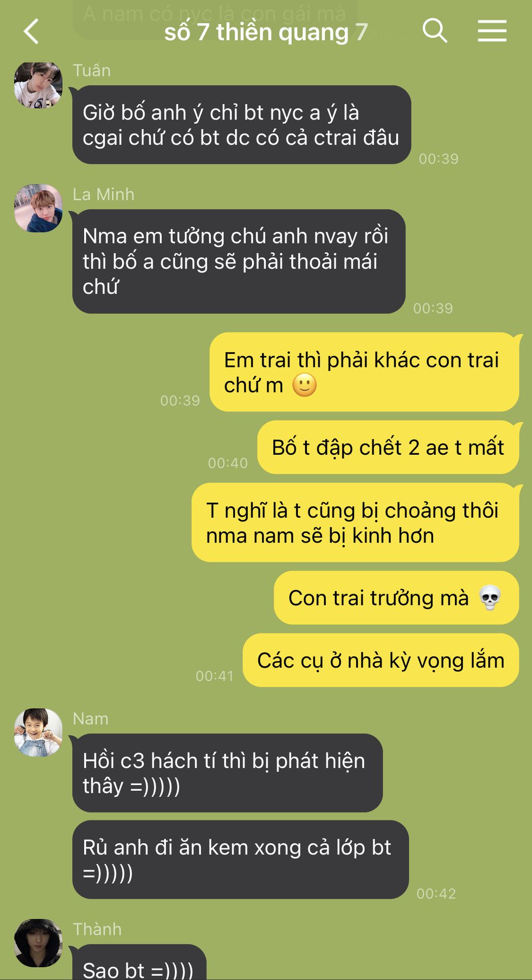Select message 'Sao bt =))))'
This screenshot has width=532, height=980.
(x=139, y=963)
